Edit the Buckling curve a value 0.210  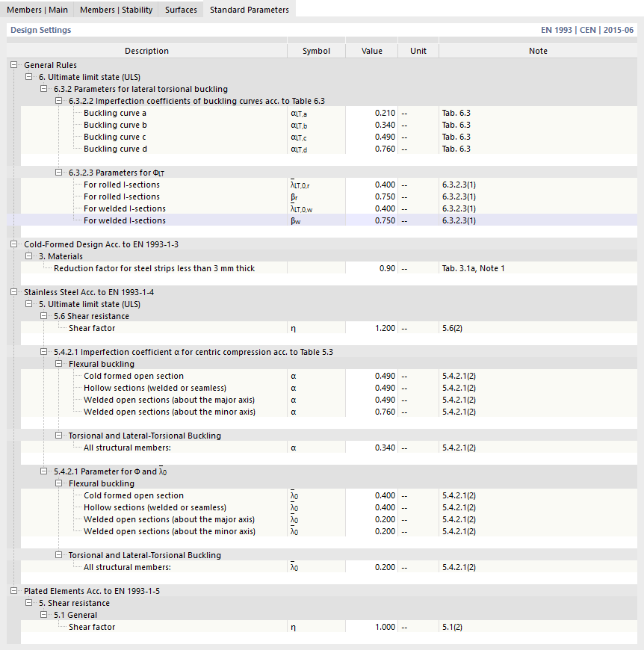pos(371,113)
